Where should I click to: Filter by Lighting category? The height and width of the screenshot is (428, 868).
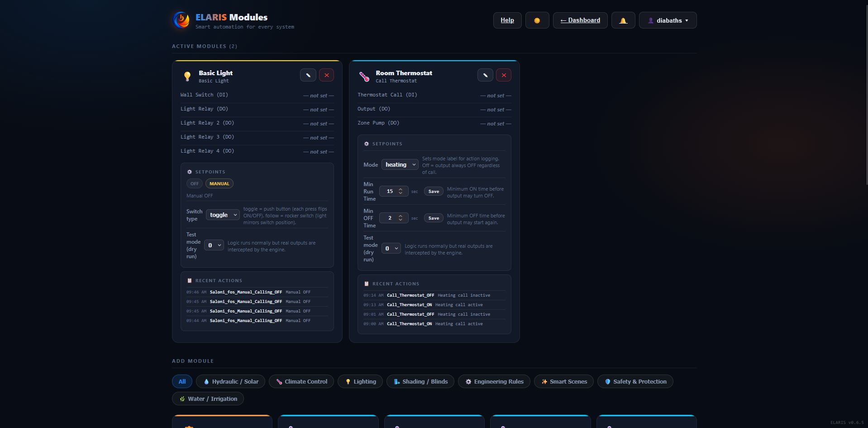pyautogui.click(x=360, y=382)
